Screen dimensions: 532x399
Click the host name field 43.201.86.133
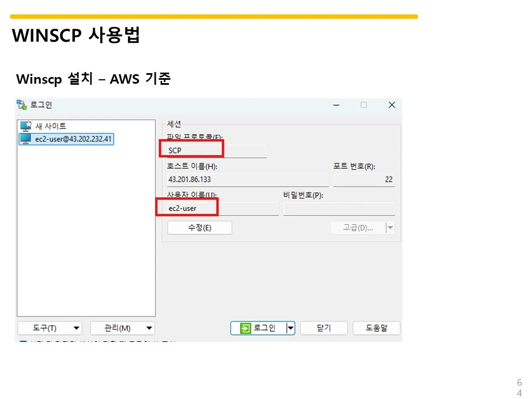[x=248, y=180]
